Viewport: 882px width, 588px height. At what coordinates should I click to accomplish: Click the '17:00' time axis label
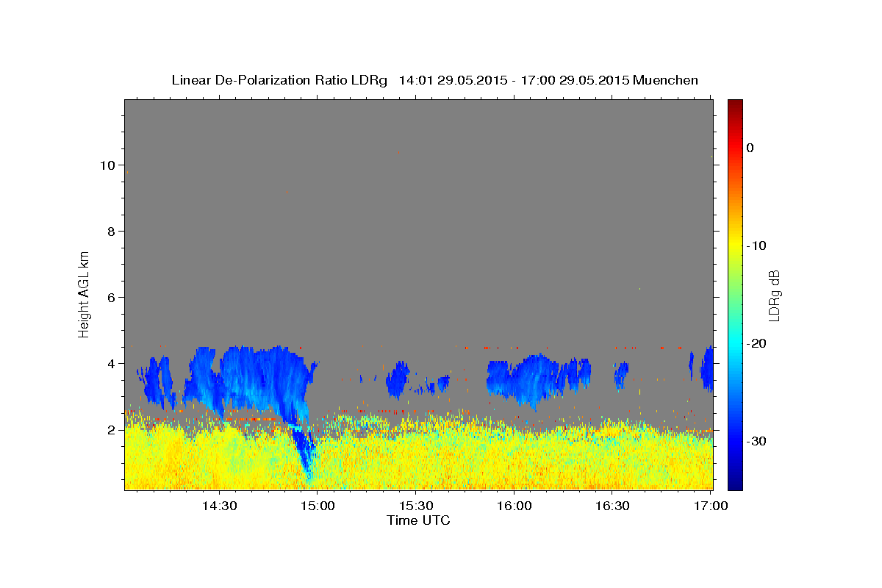click(x=711, y=506)
